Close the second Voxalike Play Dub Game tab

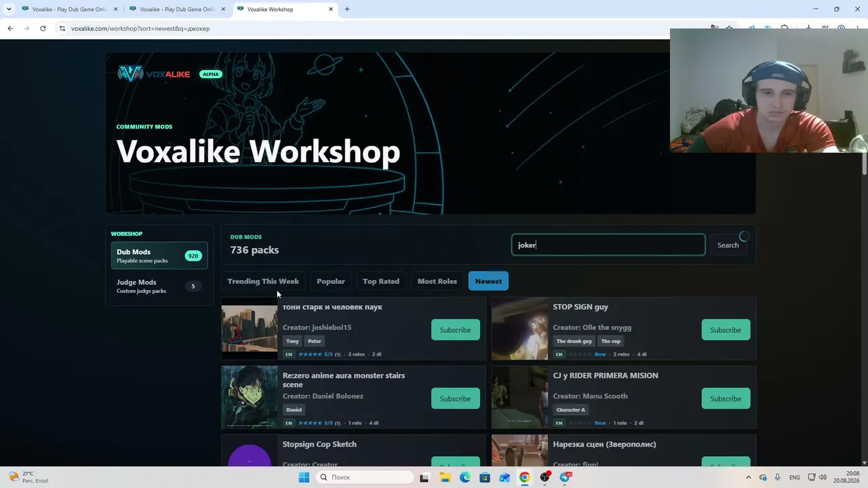click(x=224, y=9)
